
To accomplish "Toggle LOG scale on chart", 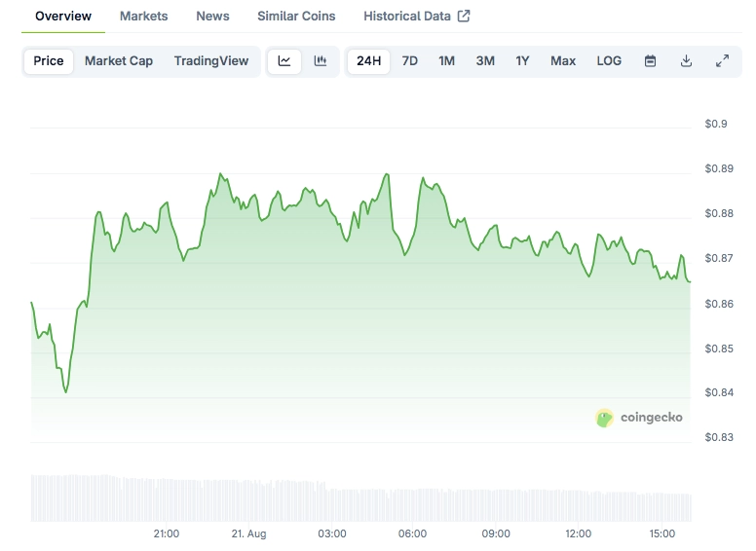I will 609,61.
